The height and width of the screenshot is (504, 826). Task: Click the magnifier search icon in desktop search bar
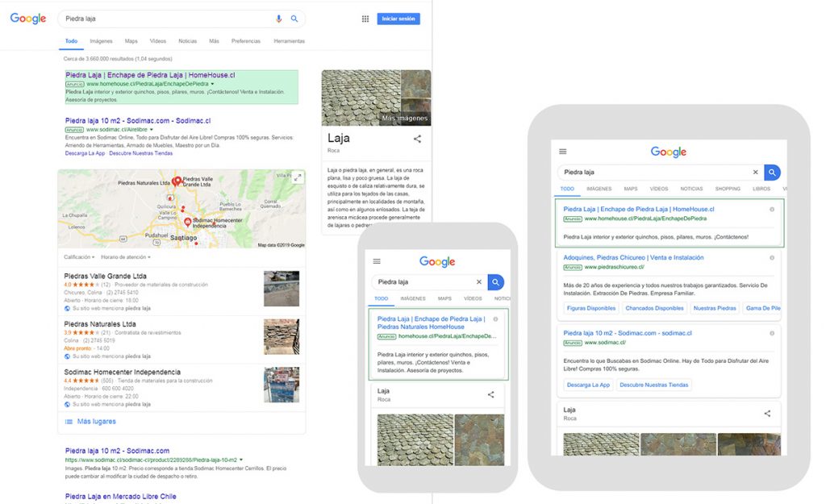[294, 19]
